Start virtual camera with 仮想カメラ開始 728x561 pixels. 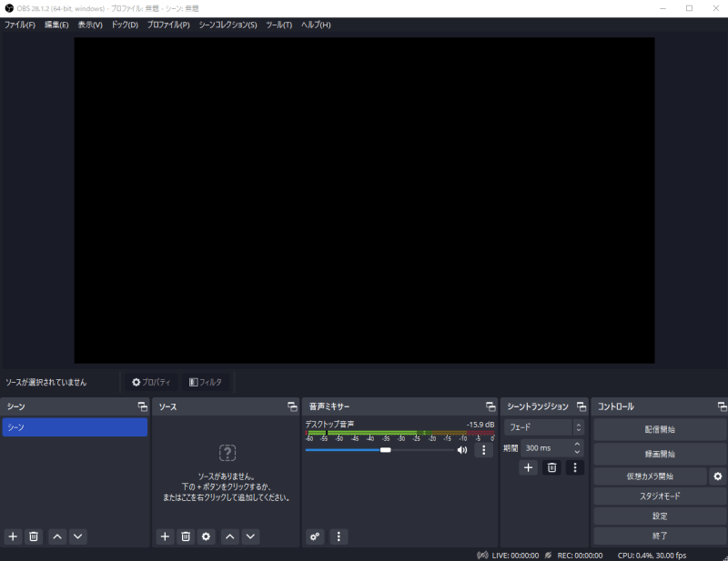[650, 476]
